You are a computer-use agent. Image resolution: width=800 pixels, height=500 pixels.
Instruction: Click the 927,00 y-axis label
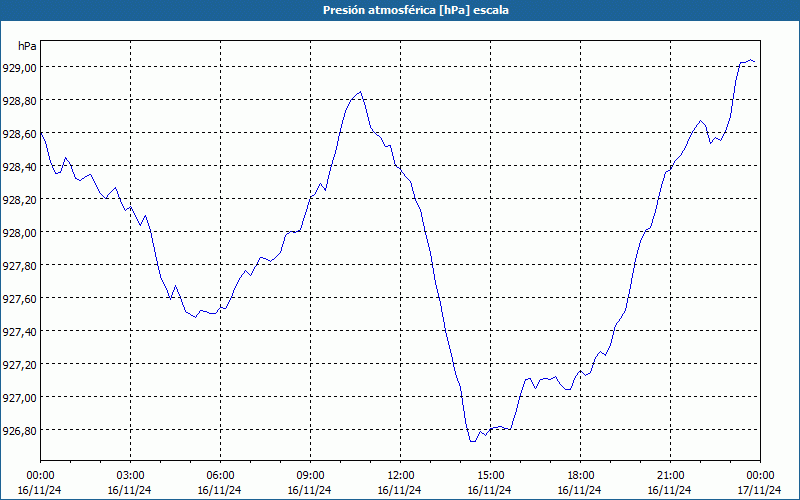[20, 397]
